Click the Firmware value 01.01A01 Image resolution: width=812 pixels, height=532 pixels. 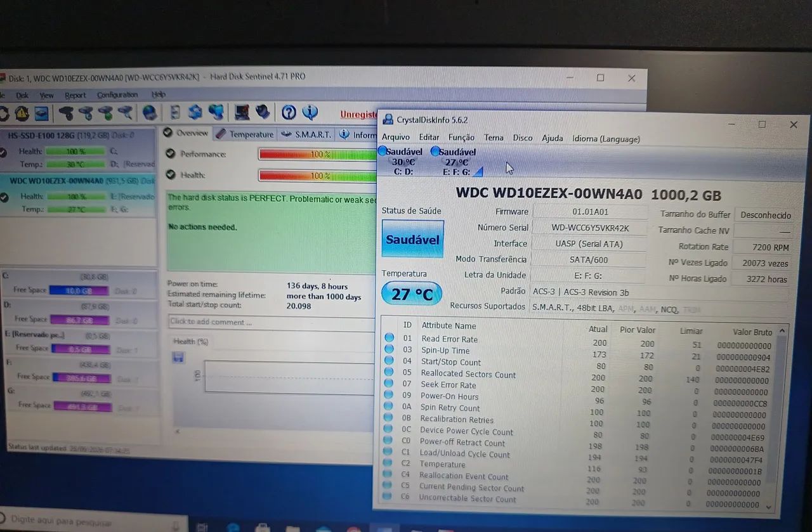point(590,212)
